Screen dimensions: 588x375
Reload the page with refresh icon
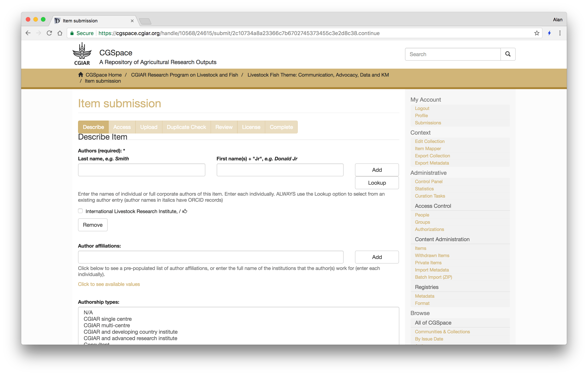(x=49, y=33)
